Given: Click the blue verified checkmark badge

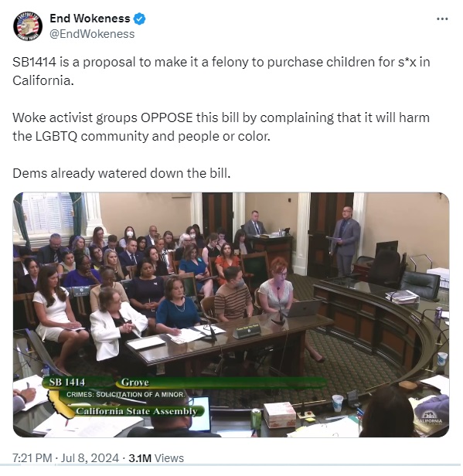Looking at the screenshot, I should coord(139,19).
